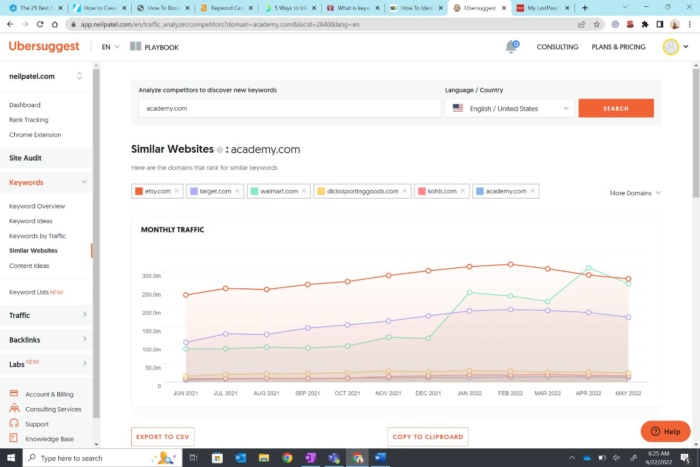Remove dickssportinggoods.com domain chip
The width and height of the screenshot is (700, 467).
tap(404, 191)
